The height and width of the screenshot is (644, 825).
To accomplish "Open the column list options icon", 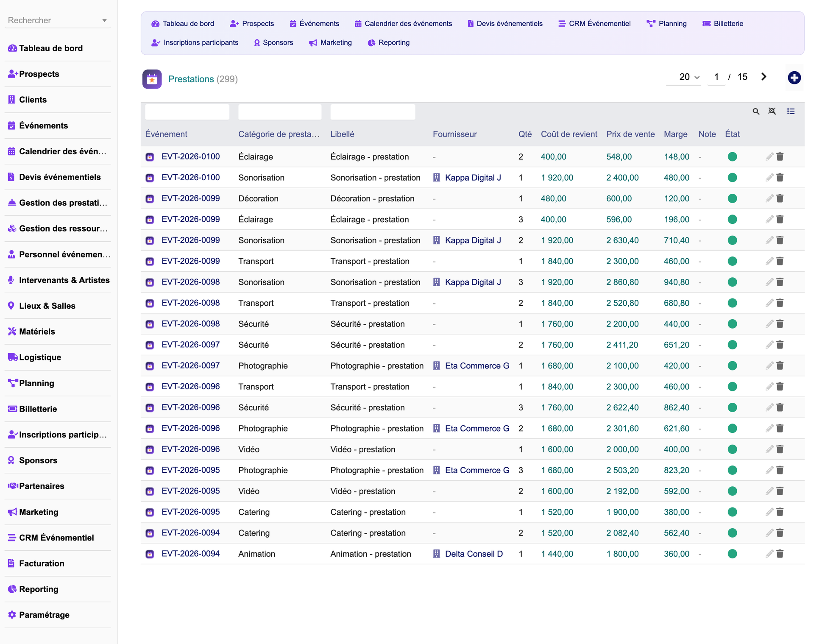I will tap(791, 112).
